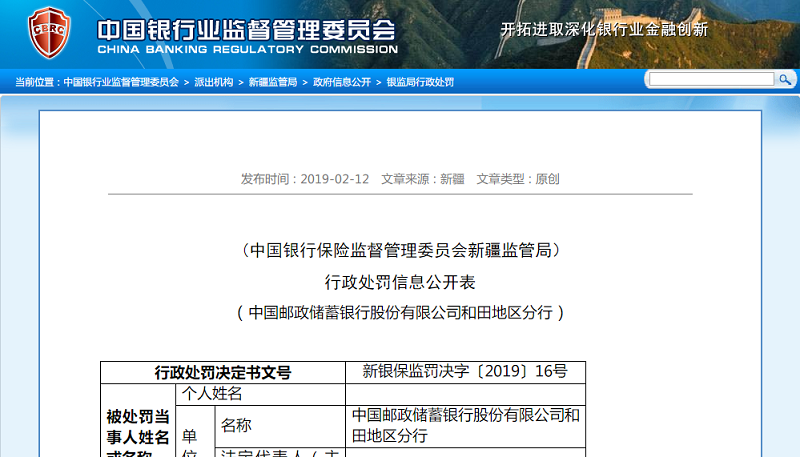Select the 新银保监罚决字〔2019〕16号 cell
Screen dimensions: 800x457
465,372
